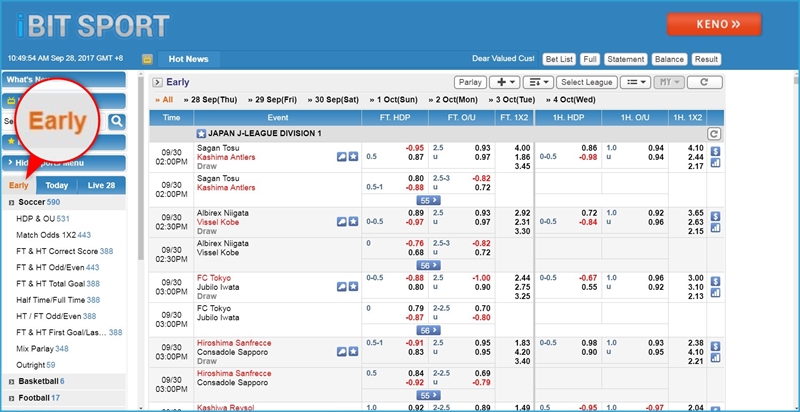This screenshot has width=800, height=412.
Task: Click the yellow news icon beside Hot News
Action: point(146,59)
